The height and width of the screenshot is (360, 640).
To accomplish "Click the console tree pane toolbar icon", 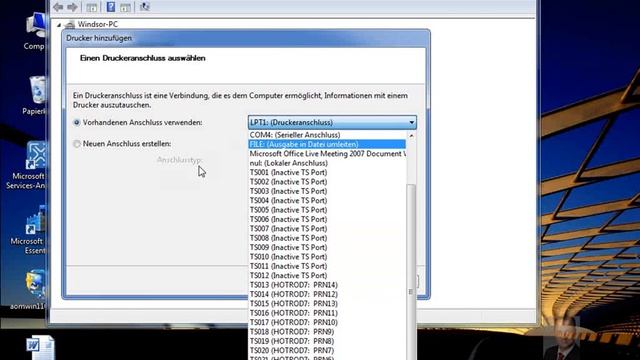I will (92, 7).
